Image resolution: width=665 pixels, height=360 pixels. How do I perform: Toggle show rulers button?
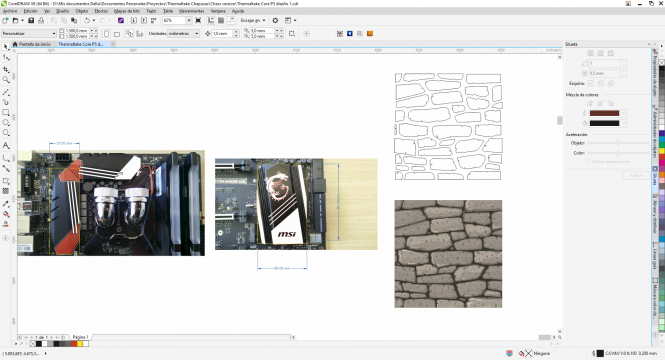point(211,20)
